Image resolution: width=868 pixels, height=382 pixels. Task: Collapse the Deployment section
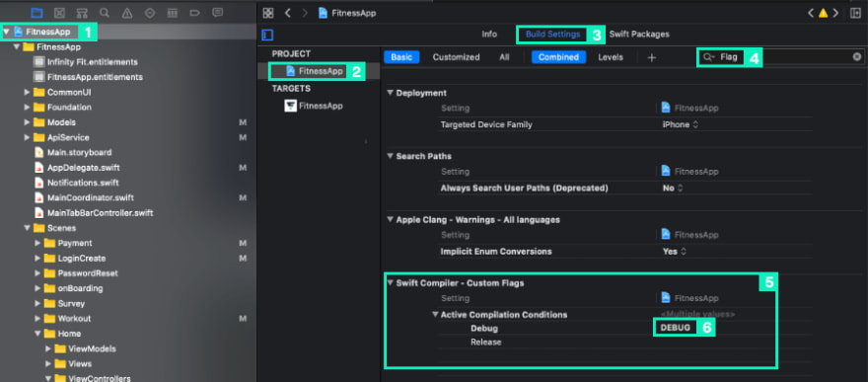(x=391, y=93)
